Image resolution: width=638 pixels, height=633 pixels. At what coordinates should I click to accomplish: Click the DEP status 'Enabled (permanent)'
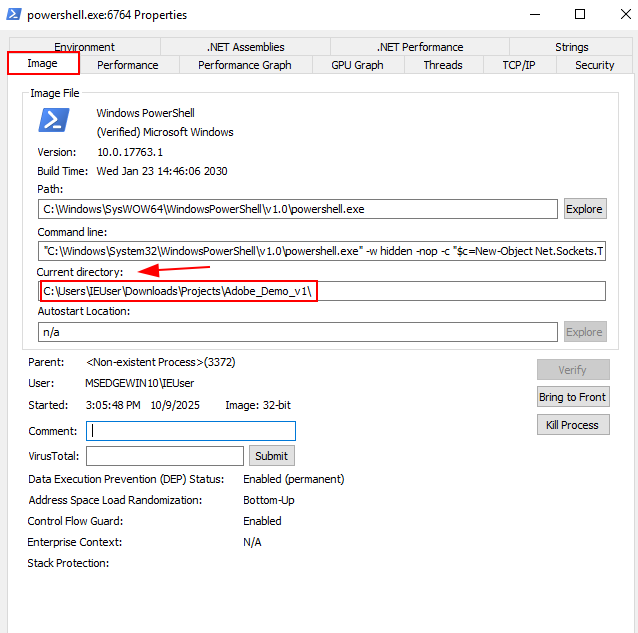click(293, 479)
